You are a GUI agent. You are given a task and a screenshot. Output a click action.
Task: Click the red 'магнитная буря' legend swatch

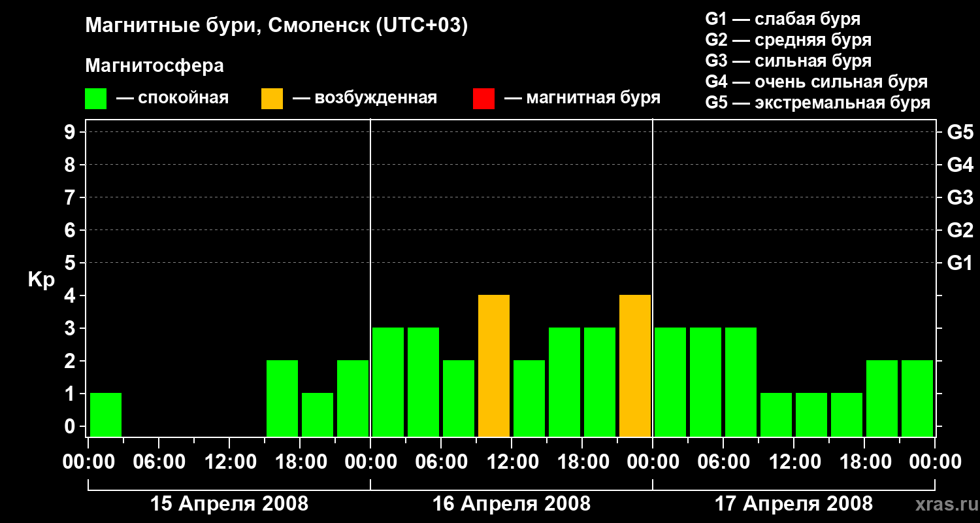coord(483,99)
